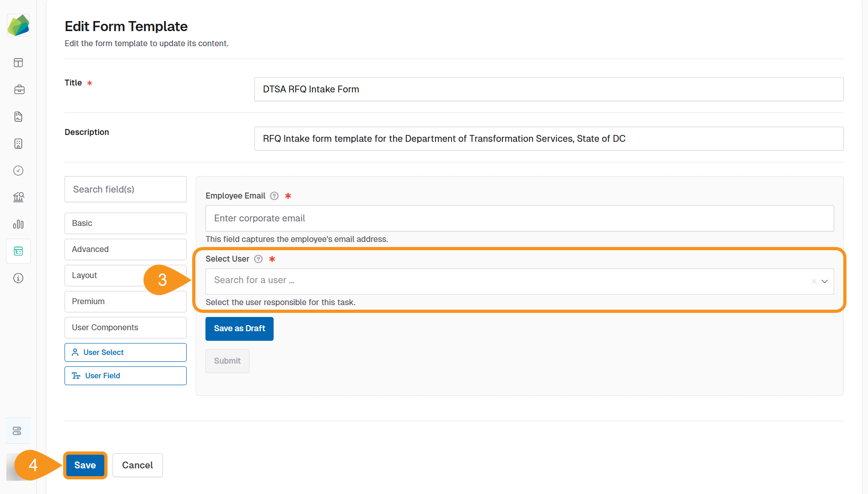Expand the Premium components section

click(x=125, y=301)
